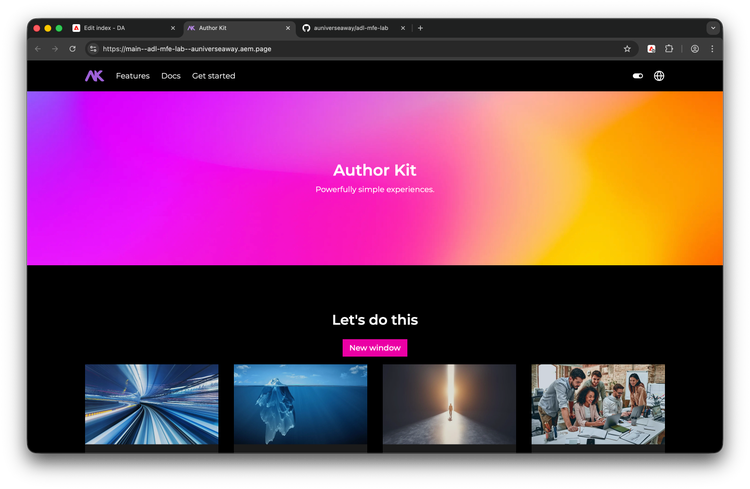
Task: Expand the tab search dropdown arrow
Action: click(713, 28)
